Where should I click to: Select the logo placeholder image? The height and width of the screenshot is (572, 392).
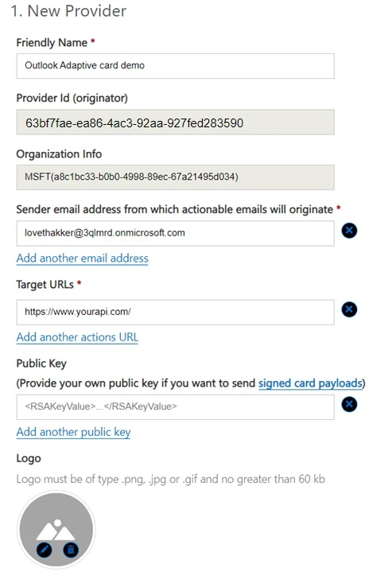56,529
